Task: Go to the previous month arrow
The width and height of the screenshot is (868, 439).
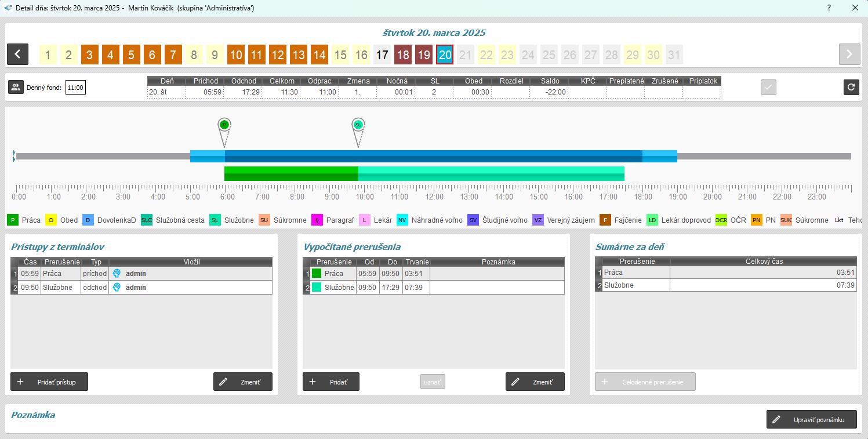Action: (x=17, y=55)
